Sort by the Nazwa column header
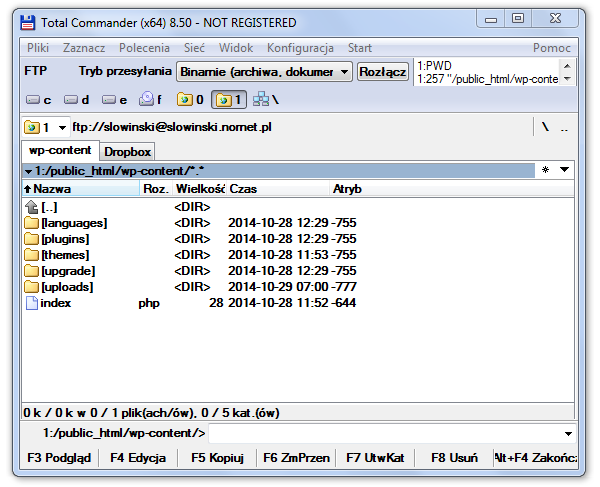The image size is (600, 487). (x=81, y=189)
